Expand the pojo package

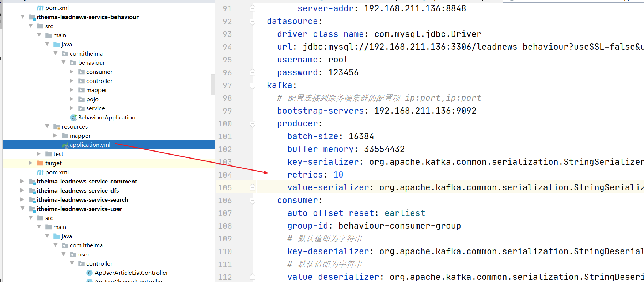(x=72, y=99)
